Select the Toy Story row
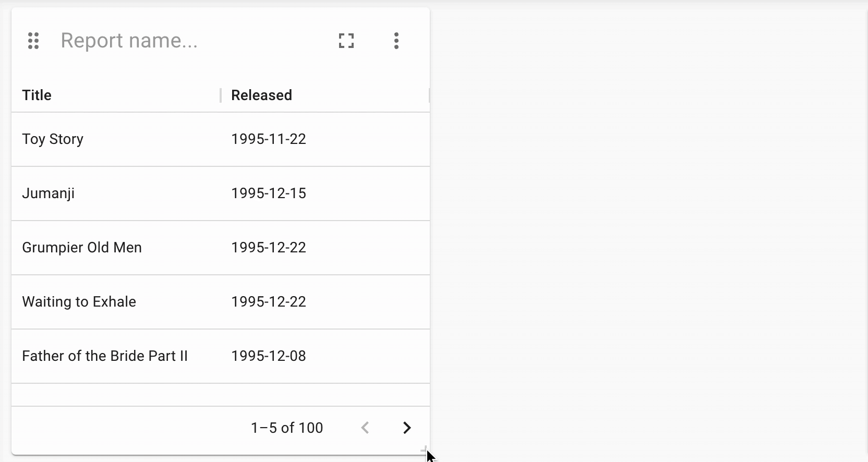The image size is (868, 462). pyautogui.click(x=221, y=139)
